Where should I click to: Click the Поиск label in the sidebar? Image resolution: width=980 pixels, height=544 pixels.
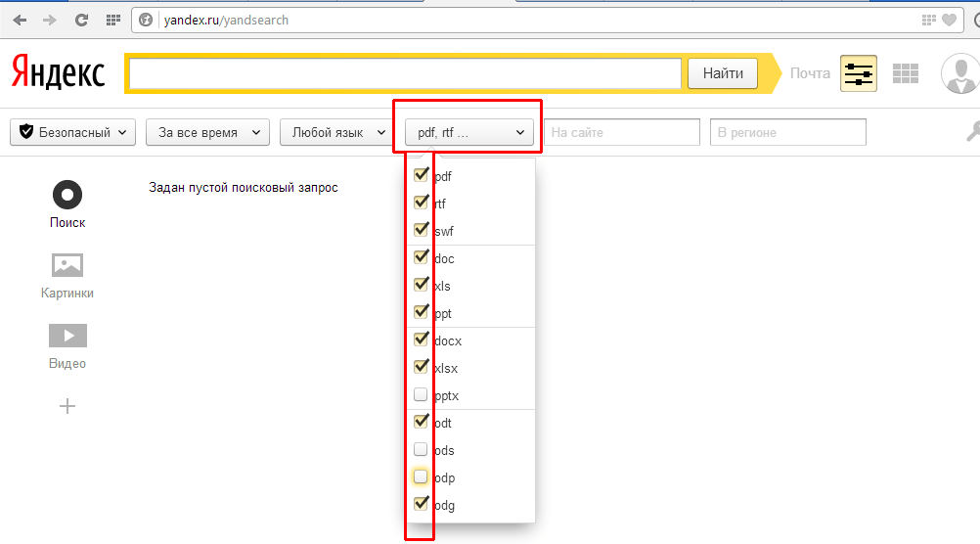click(67, 223)
